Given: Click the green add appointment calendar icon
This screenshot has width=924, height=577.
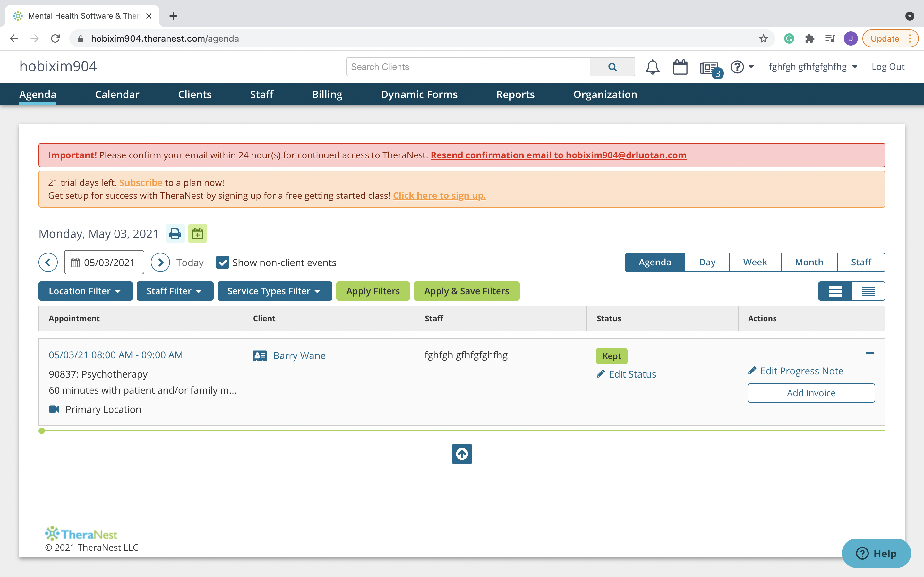Looking at the screenshot, I should click(197, 233).
